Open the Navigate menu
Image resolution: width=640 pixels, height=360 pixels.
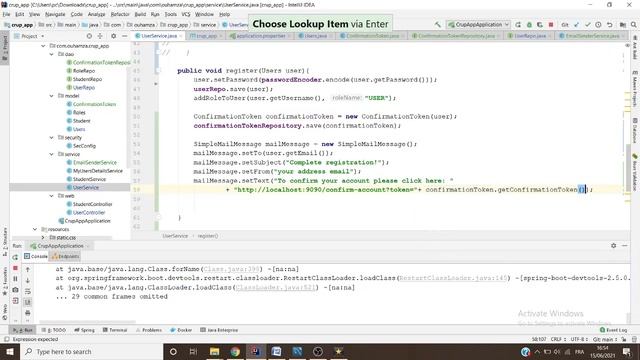point(55,14)
